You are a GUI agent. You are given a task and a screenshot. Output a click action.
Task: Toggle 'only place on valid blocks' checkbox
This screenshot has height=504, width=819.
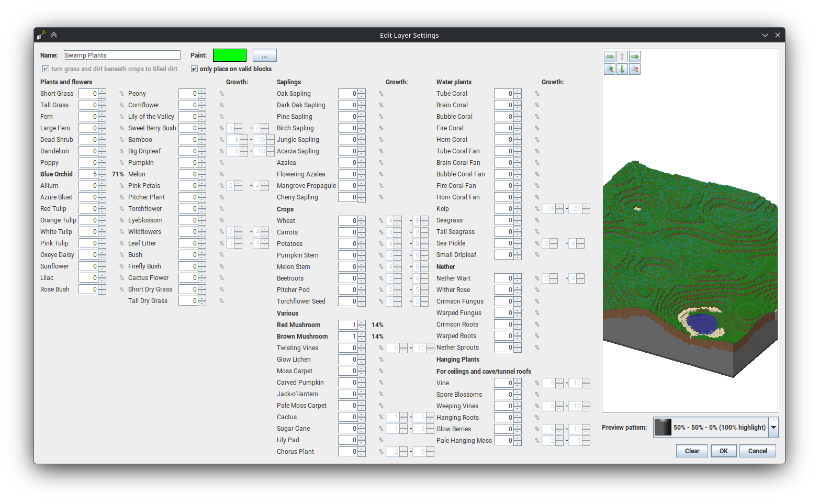(x=195, y=69)
